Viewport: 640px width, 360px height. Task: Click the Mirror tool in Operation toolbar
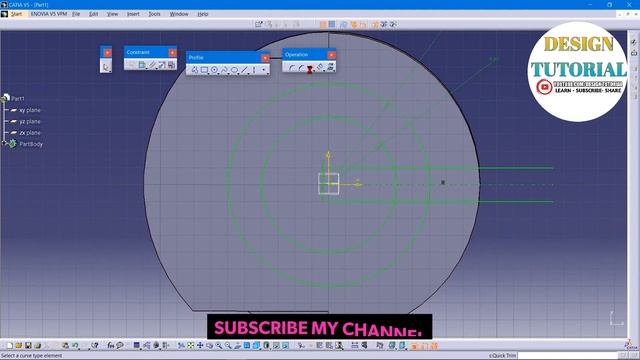click(320, 67)
